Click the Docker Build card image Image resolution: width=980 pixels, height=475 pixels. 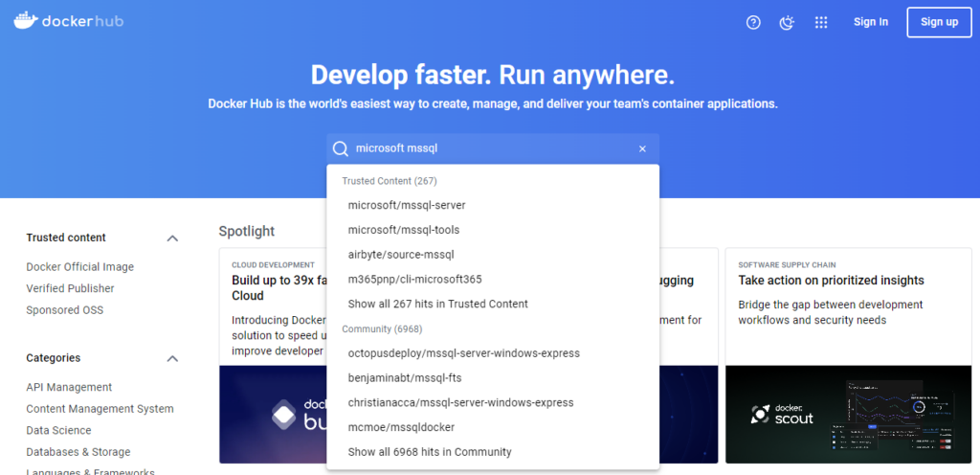pos(273,414)
